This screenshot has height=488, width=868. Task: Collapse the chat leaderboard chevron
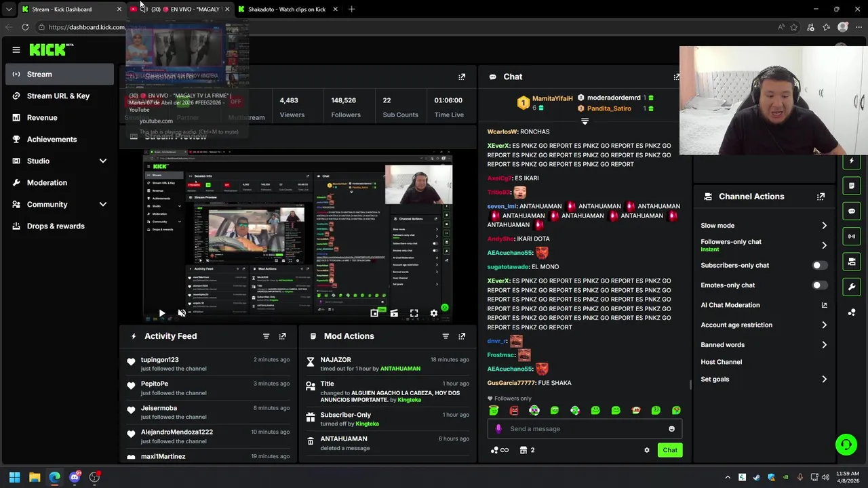585,122
